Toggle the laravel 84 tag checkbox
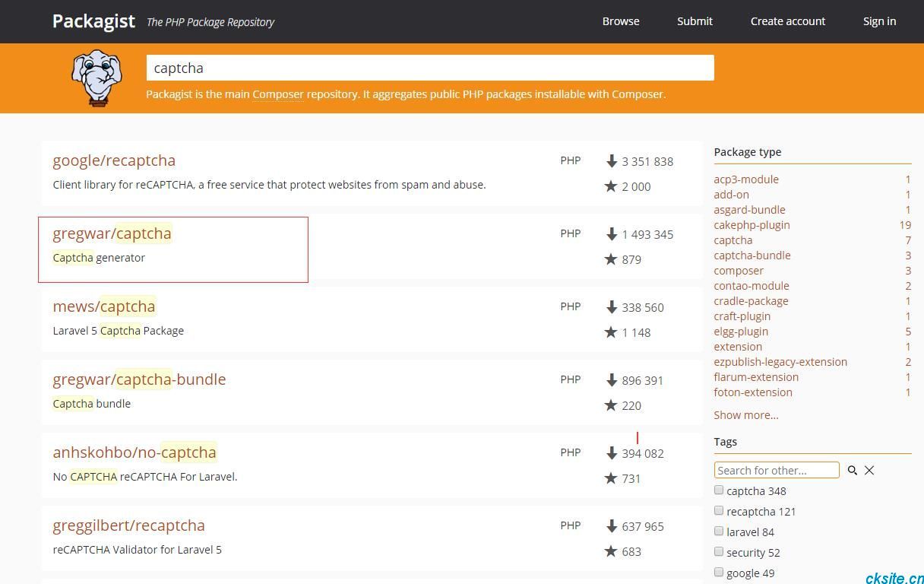 pyautogui.click(x=719, y=531)
